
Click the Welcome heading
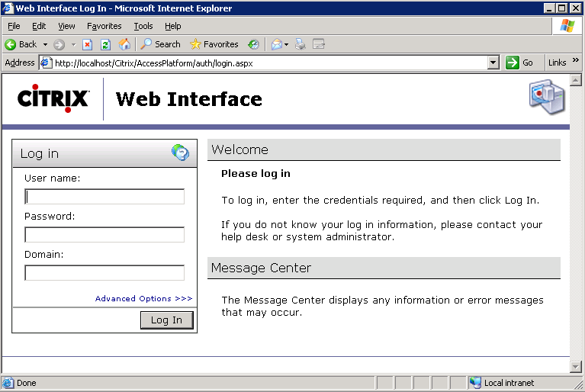tap(240, 149)
